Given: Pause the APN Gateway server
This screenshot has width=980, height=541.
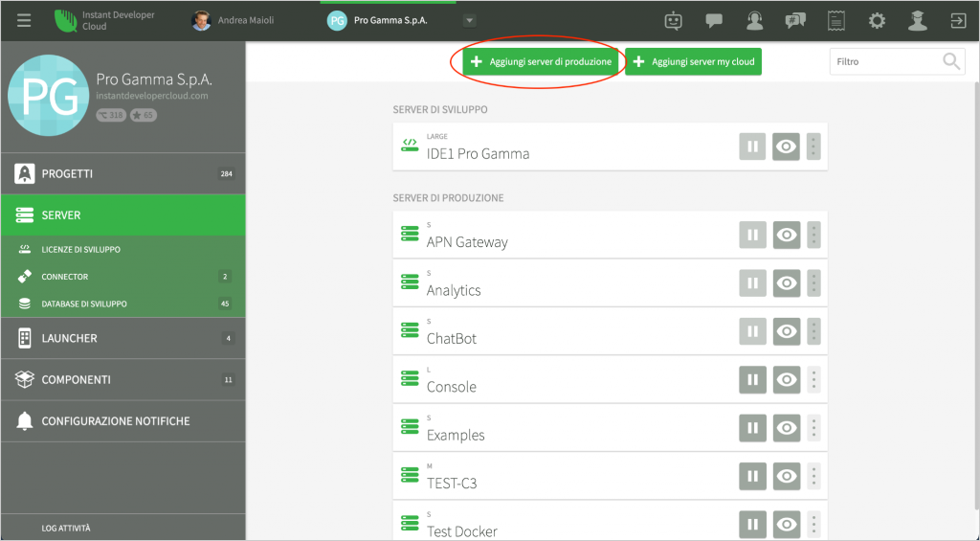Looking at the screenshot, I should 752,235.
